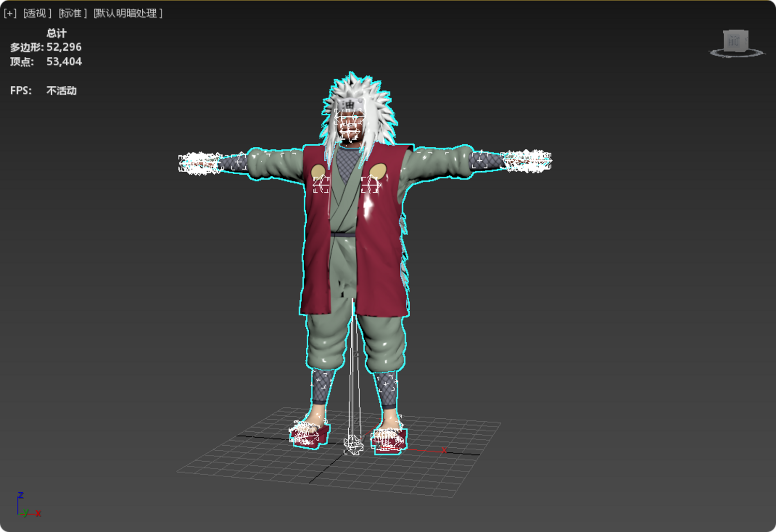This screenshot has height=532, width=776.
Task: Click the polygon count value 52,296
Action: click(x=64, y=47)
